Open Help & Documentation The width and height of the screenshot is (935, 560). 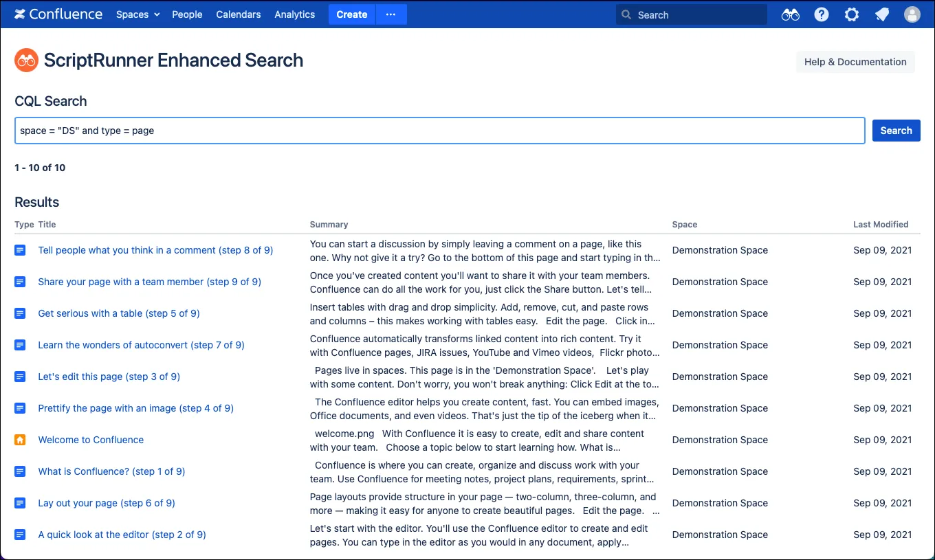pyautogui.click(x=855, y=62)
